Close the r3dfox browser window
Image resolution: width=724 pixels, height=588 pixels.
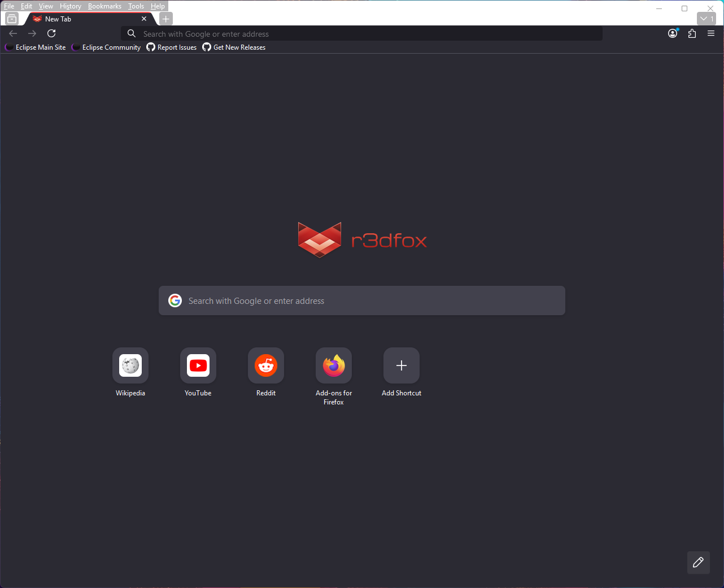coord(710,8)
